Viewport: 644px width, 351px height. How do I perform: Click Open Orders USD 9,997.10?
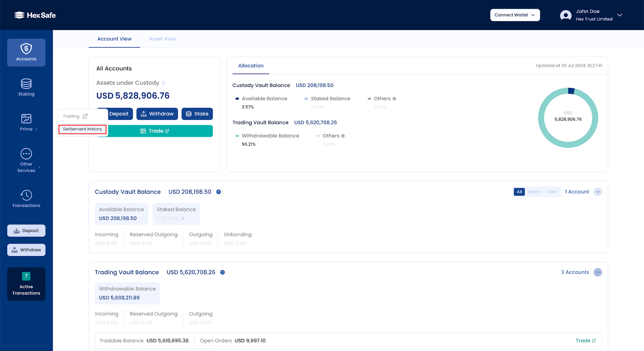(233, 341)
